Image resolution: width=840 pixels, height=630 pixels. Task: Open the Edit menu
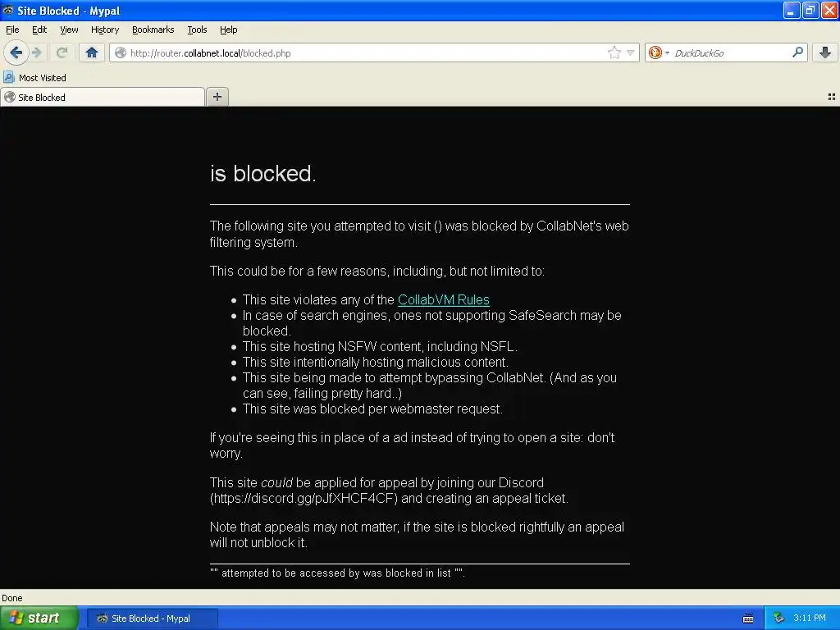click(x=39, y=30)
